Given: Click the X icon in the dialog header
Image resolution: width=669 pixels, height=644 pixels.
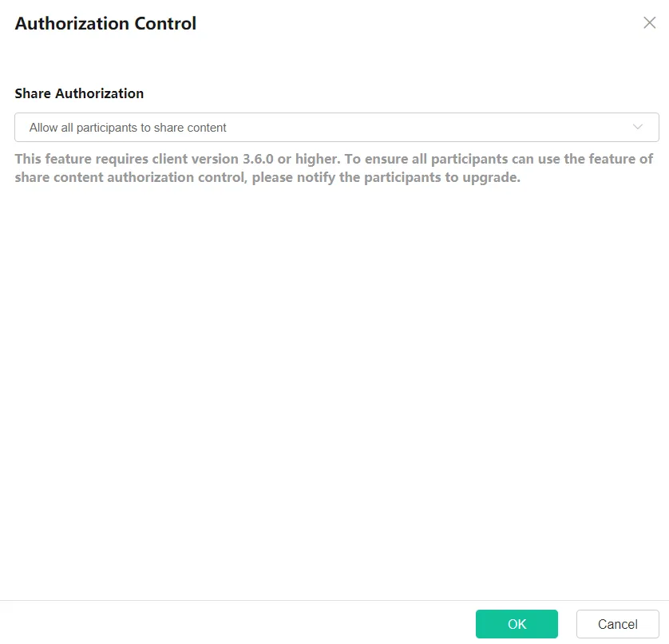Looking at the screenshot, I should (649, 23).
